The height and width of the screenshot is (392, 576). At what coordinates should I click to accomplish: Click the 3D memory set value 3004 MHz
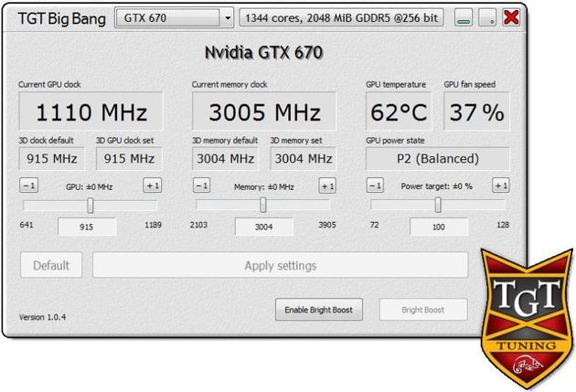click(304, 159)
